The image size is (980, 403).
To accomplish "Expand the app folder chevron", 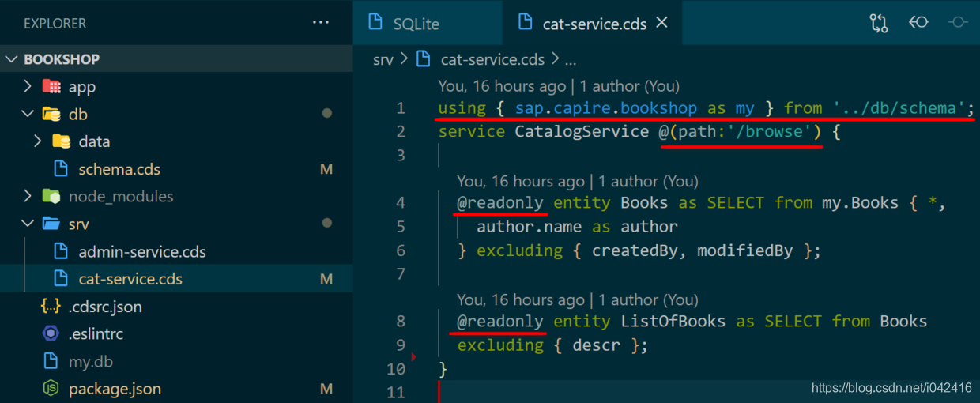I will pos(28,87).
